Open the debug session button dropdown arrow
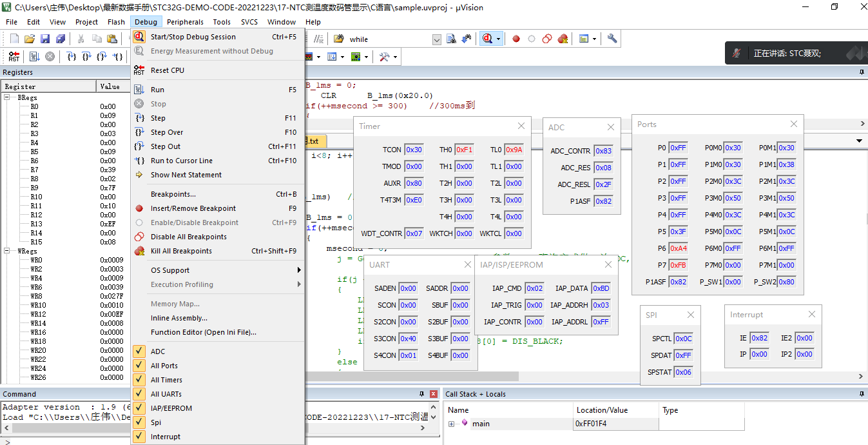 click(498, 39)
